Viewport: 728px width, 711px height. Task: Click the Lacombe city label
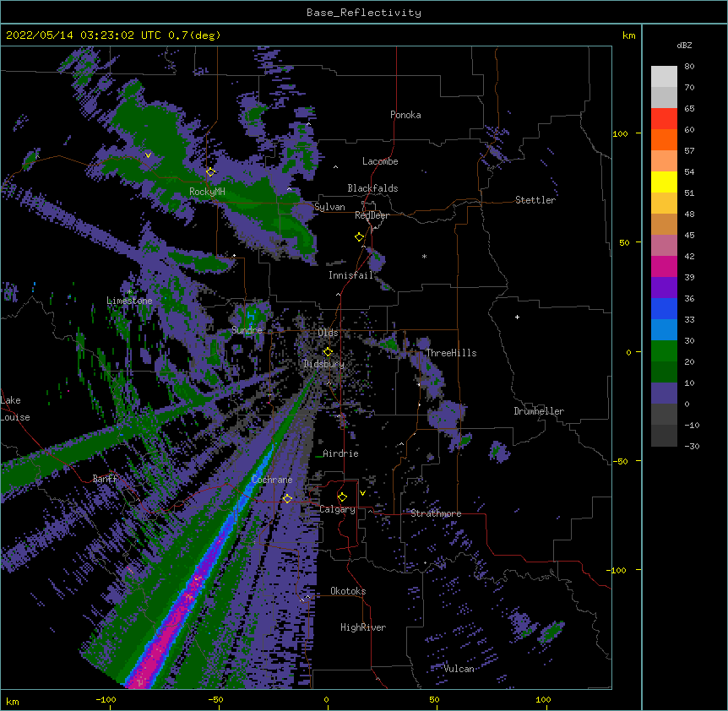click(x=380, y=161)
